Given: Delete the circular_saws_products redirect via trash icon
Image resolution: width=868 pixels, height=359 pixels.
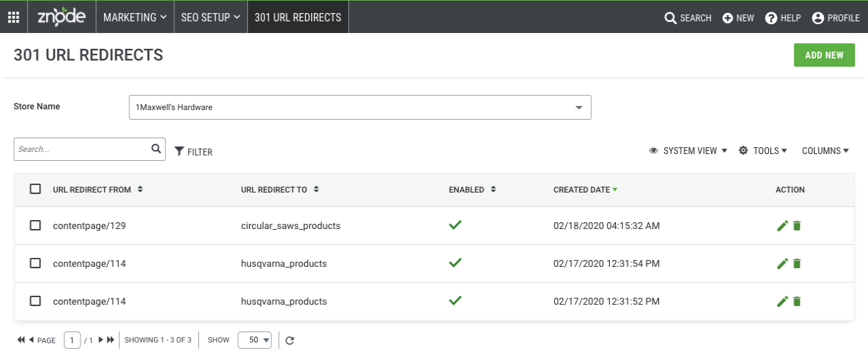Looking at the screenshot, I should tap(797, 226).
